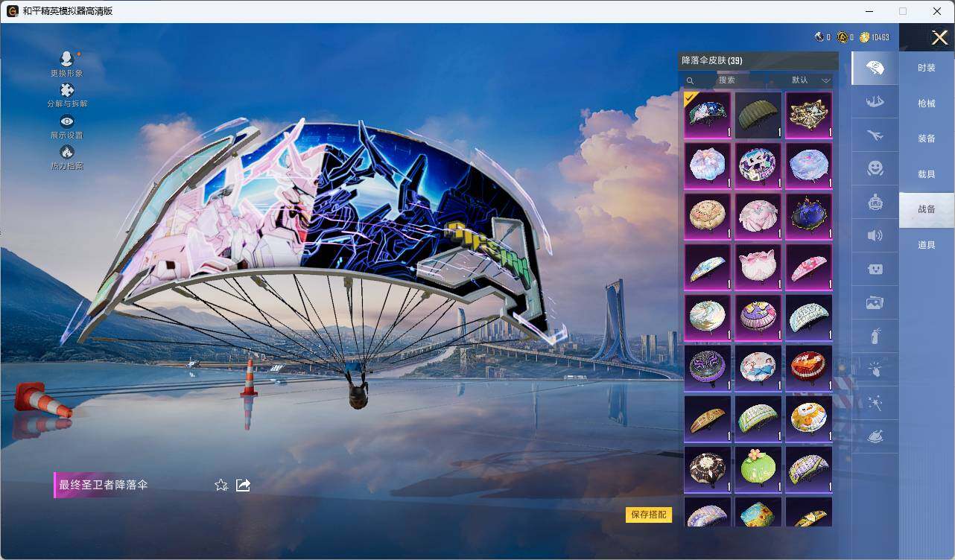Select the dark blue gold-trimmed parachute
The width and height of the screenshot is (955, 560).
[809, 216]
